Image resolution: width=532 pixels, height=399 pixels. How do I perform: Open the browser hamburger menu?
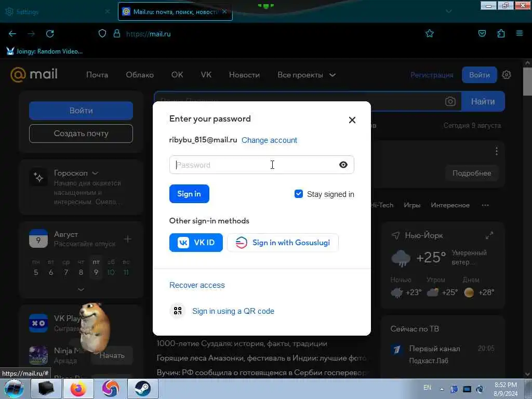tap(520, 33)
